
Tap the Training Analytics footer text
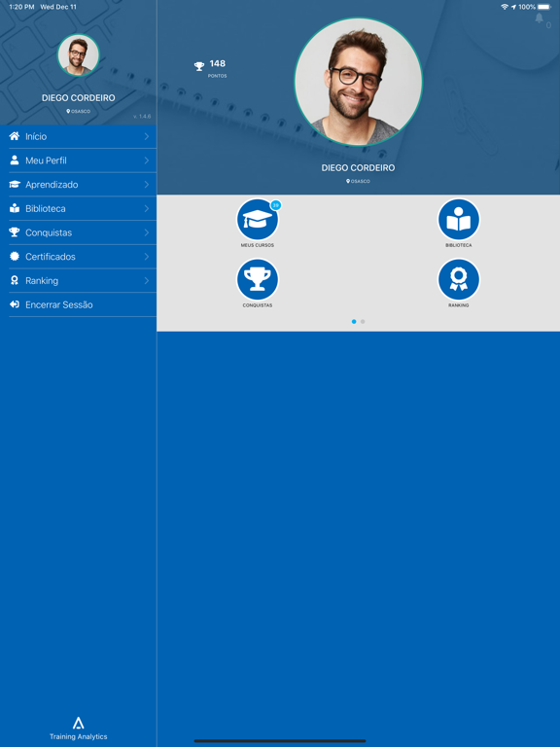click(x=79, y=736)
